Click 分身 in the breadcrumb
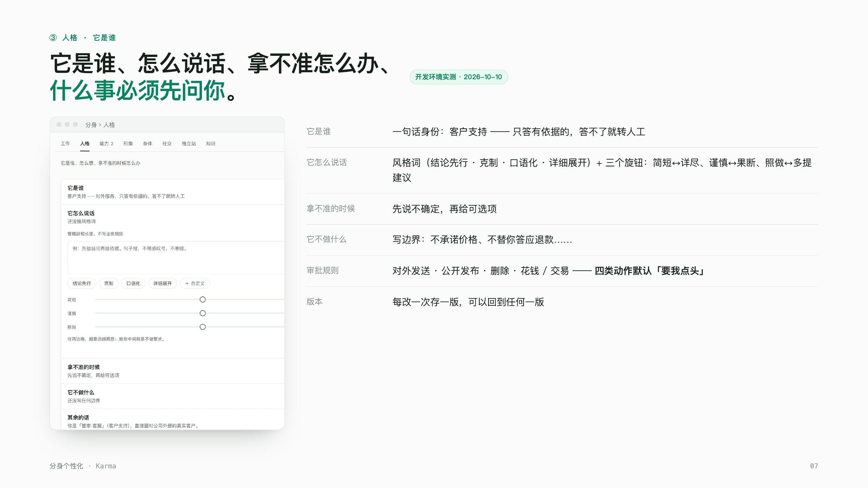This screenshot has width=868, height=488. point(91,125)
